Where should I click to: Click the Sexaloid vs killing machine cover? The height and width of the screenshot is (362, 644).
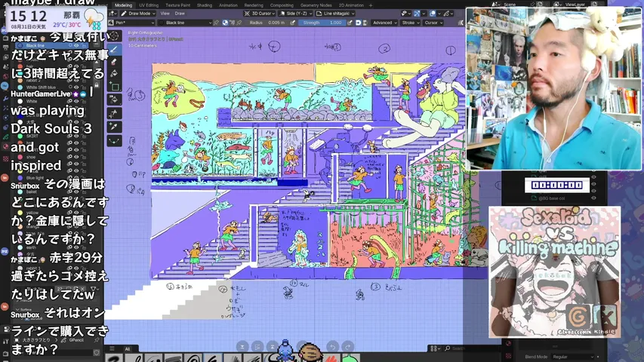pyautogui.click(x=554, y=271)
